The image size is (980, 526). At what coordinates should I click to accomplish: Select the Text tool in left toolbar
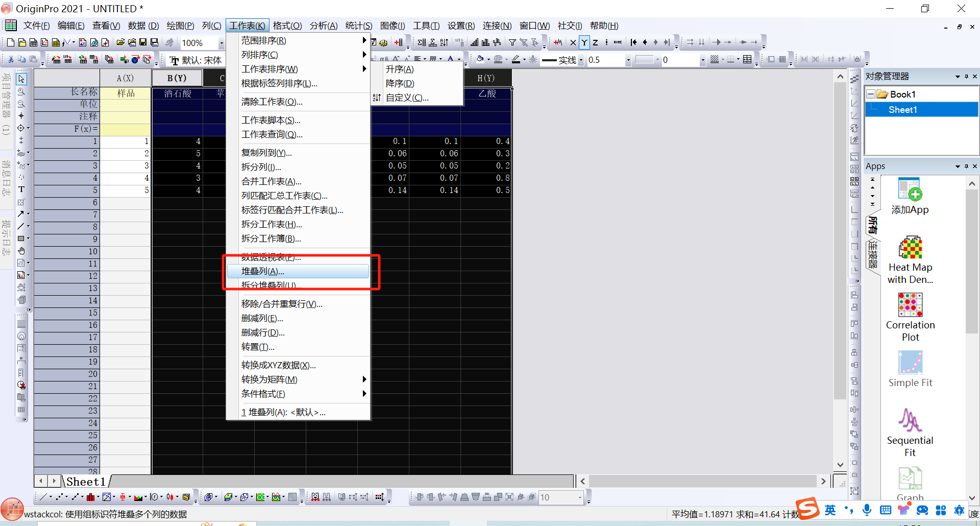click(x=21, y=189)
